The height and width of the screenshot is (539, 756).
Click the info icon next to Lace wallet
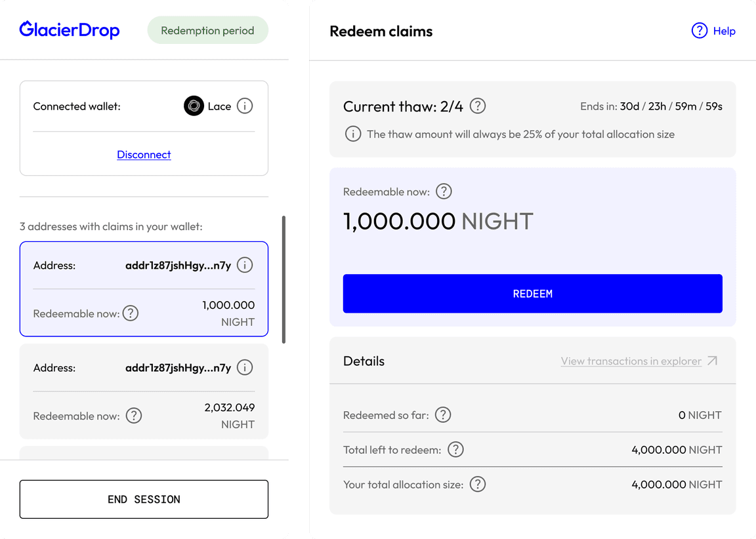point(244,106)
